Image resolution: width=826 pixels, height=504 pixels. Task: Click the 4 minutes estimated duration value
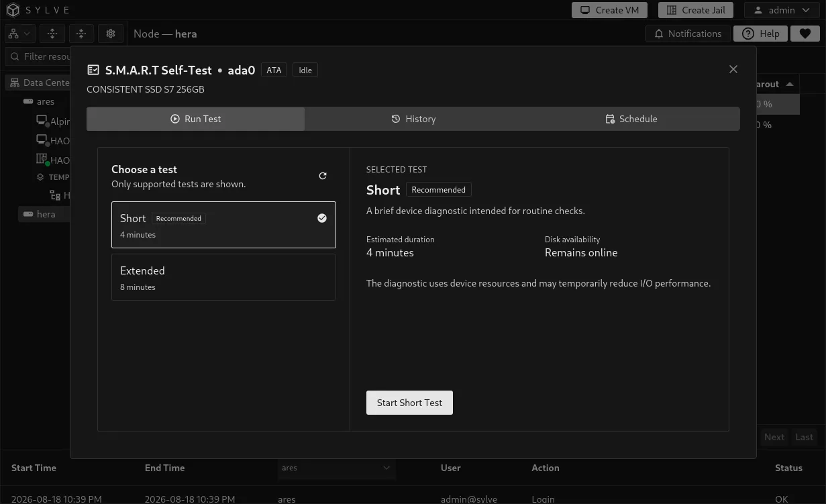click(x=390, y=253)
